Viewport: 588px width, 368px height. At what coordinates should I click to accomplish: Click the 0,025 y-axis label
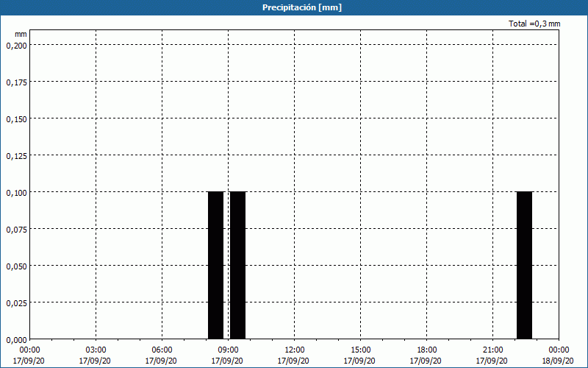[x=16, y=303]
